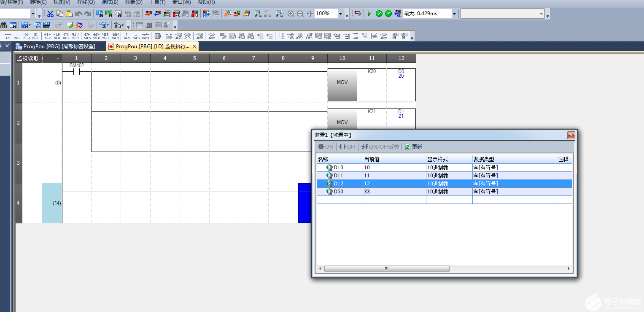Click the OFF button in watch window

(x=348, y=147)
